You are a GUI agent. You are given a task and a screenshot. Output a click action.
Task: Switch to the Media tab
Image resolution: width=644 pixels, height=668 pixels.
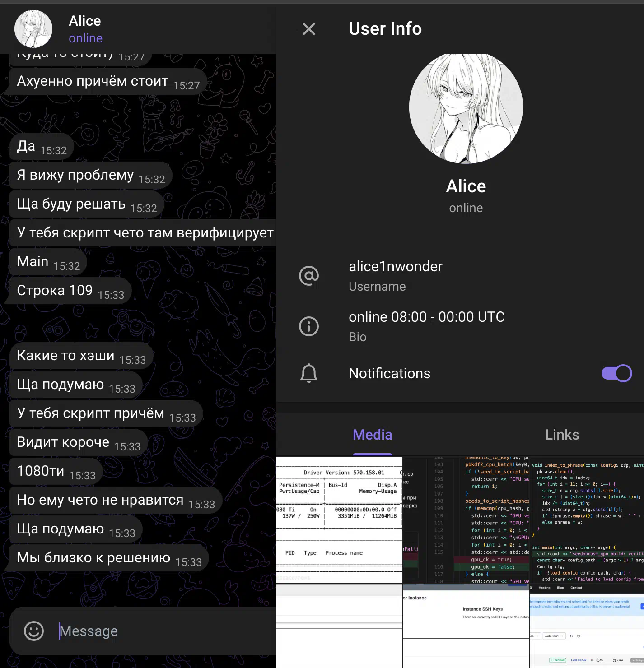(x=372, y=435)
